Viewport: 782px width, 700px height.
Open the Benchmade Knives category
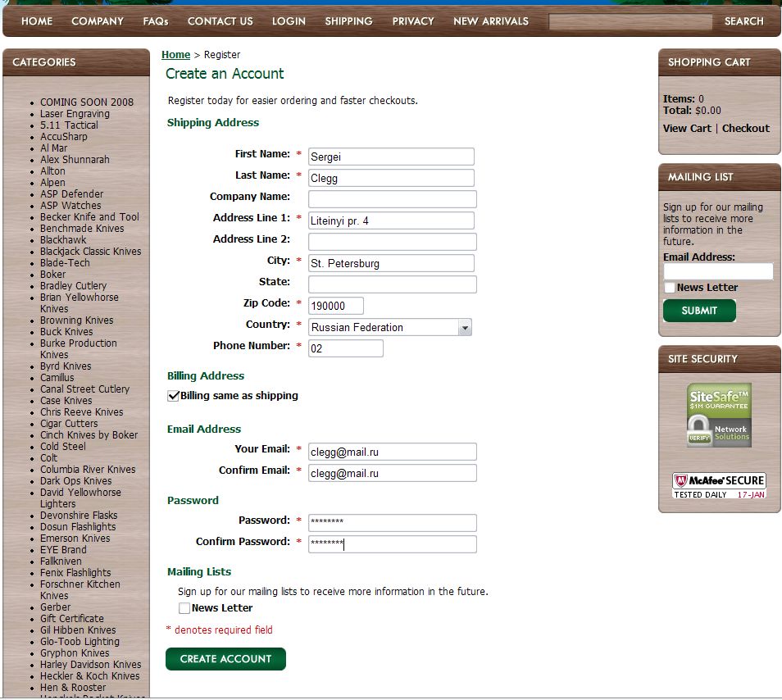pos(82,229)
